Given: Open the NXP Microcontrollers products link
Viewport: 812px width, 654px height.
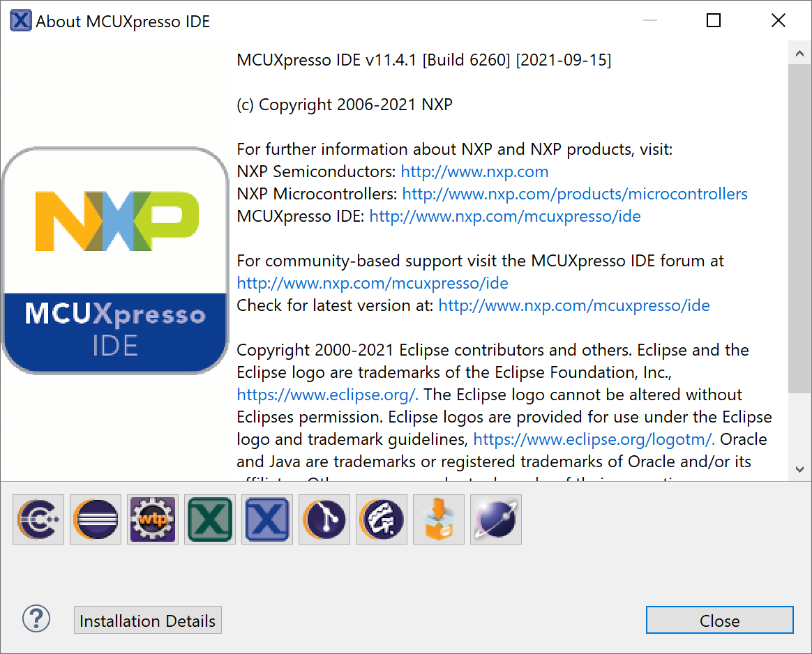Looking at the screenshot, I should (x=575, y=194).
